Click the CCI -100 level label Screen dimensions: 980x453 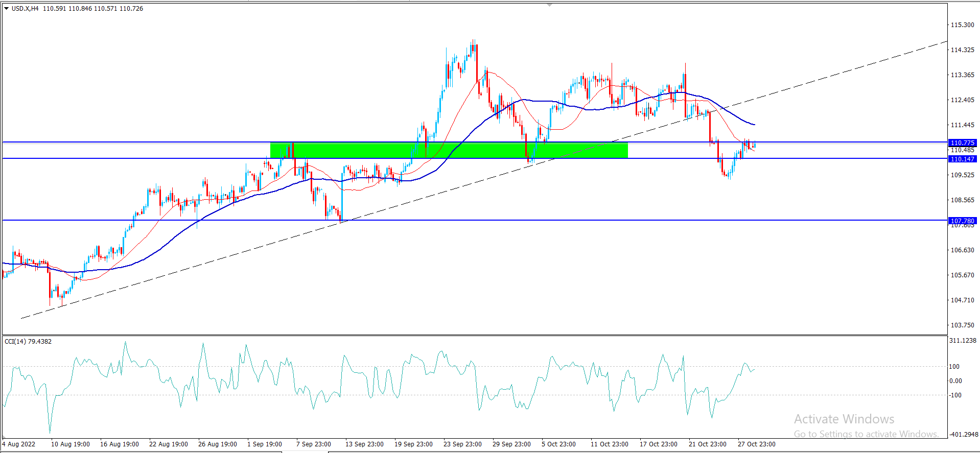coord(954,395)
